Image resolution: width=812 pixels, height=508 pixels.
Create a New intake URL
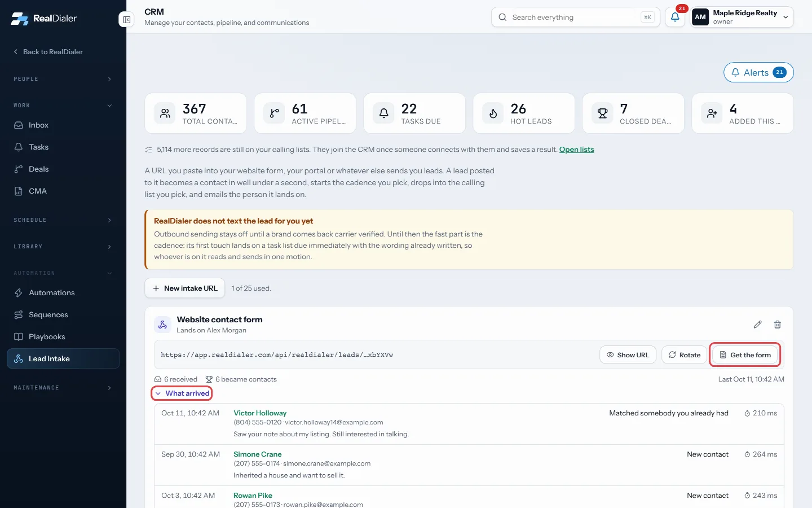pos(185,288)
